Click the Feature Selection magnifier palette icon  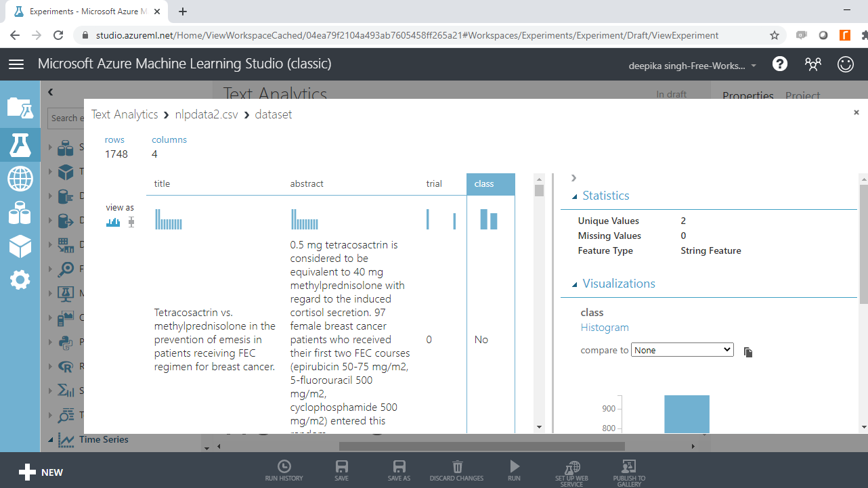pyautogui.click(x=66, y=269)
